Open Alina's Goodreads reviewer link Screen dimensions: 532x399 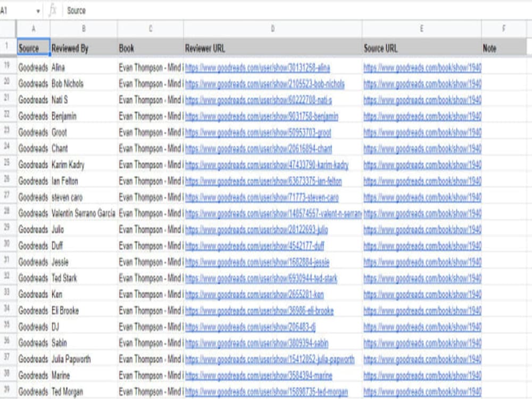pyautogui.click(x=257, y=68)
